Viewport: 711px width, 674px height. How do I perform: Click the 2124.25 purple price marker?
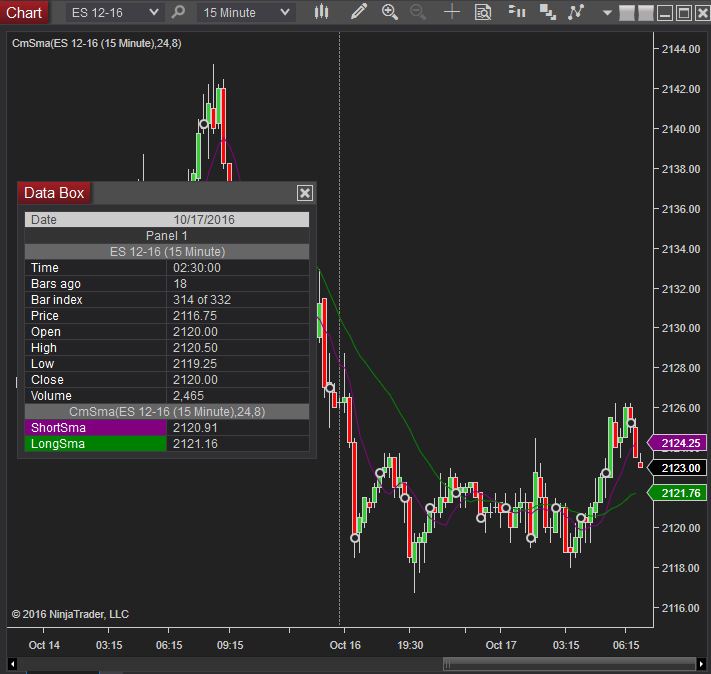point(677,443)
